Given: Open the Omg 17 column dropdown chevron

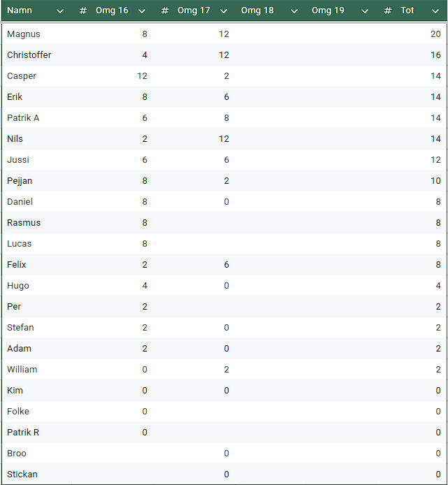Looking at the screenshot, I should (224, 11).
